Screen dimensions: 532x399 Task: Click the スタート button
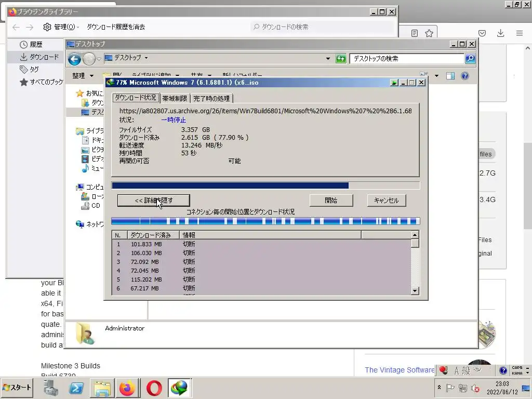pyautogui.click(x=17, y=388)
